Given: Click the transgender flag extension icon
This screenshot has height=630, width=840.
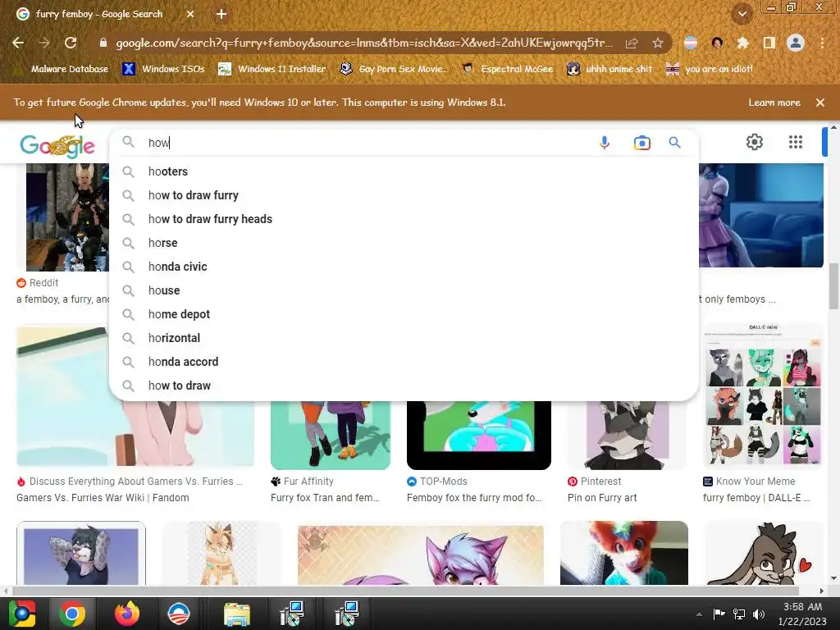Looking at the screenshot, I should pyautogui.click(x=691, y=43).
